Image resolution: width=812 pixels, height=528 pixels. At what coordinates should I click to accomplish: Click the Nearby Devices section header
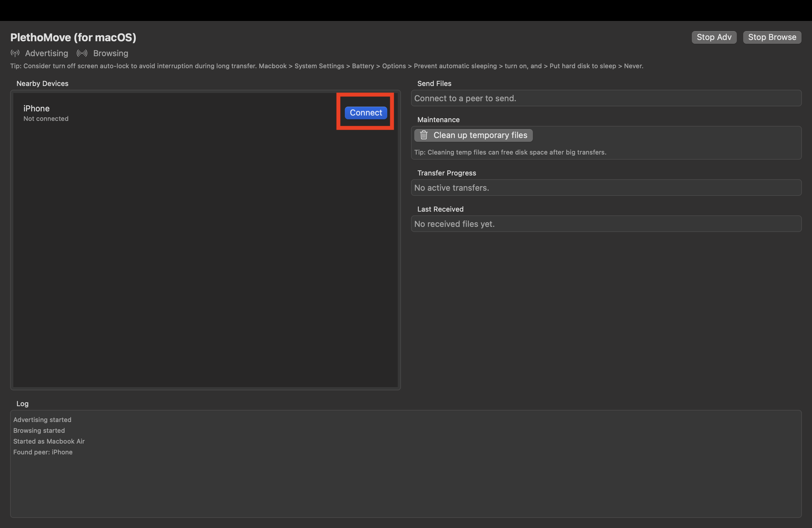click(x=42, y=83)
